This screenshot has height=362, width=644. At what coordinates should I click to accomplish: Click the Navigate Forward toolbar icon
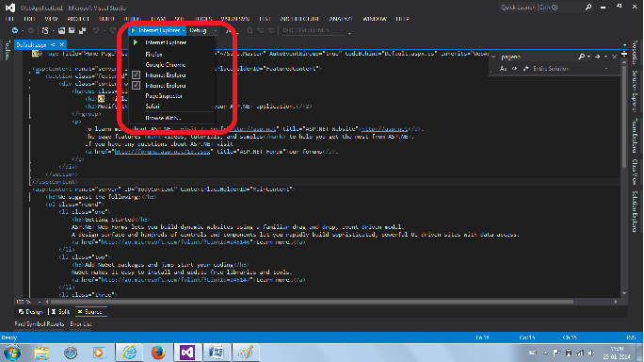coord(31,30)
